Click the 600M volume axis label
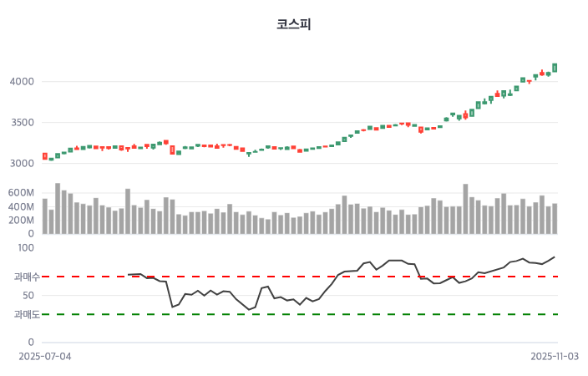 click(20, 193)
